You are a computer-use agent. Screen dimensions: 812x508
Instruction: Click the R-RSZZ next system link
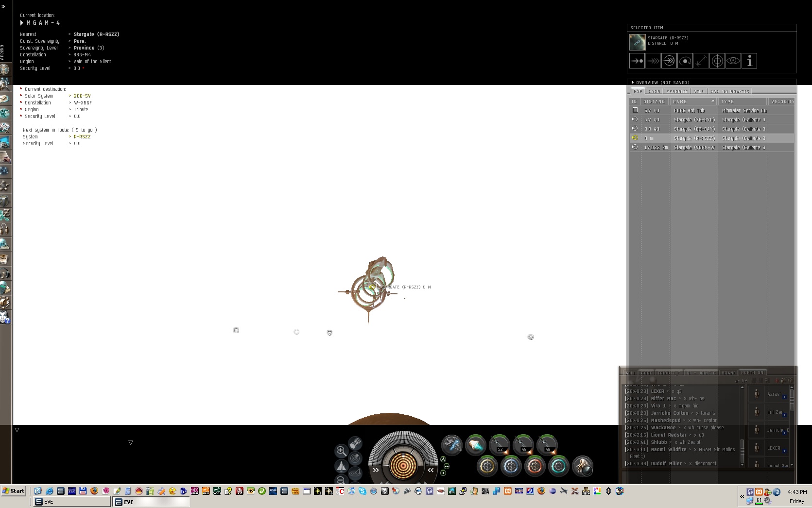coord(82,137)
